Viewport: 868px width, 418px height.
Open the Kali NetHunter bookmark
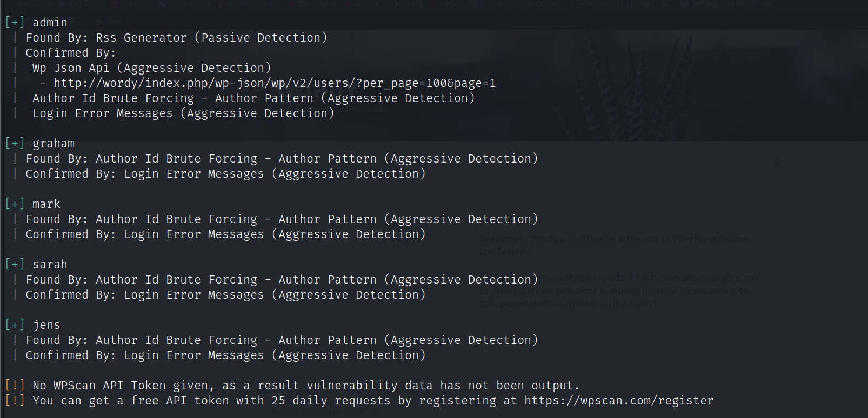point(253,4)
